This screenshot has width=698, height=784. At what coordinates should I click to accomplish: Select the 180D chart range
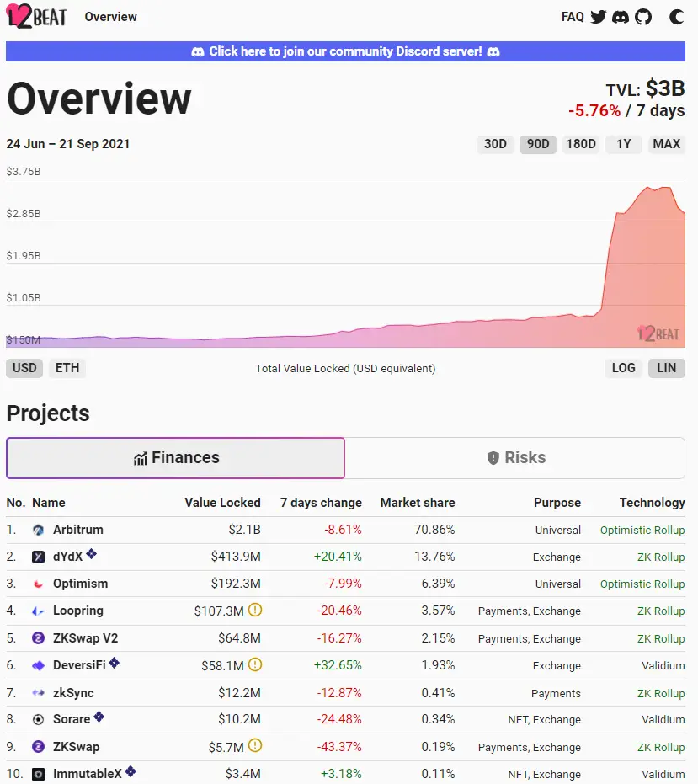pos(581,144)
